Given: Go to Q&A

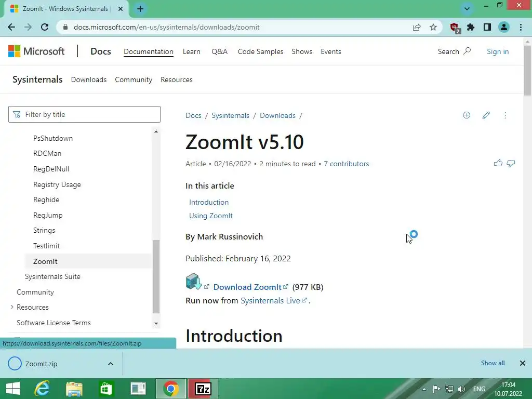Looking at the screenshot, I should (220, 51).
